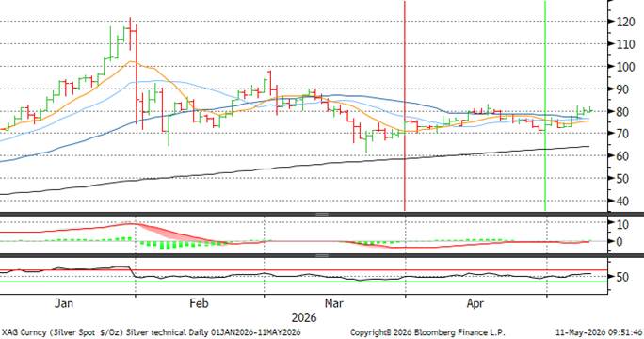Click the 90 price axis label
This screenshot has height=339, width=644.
point(623,89)
